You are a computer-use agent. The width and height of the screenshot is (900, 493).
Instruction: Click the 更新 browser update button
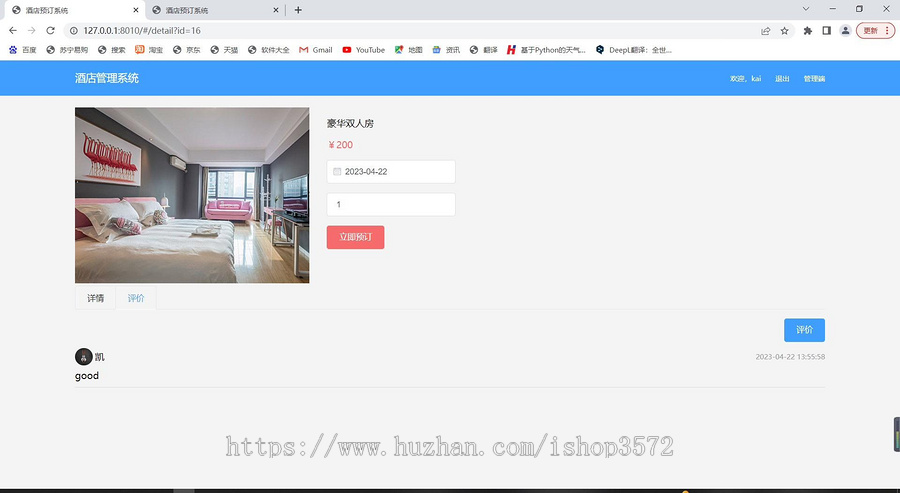point(875,30)
